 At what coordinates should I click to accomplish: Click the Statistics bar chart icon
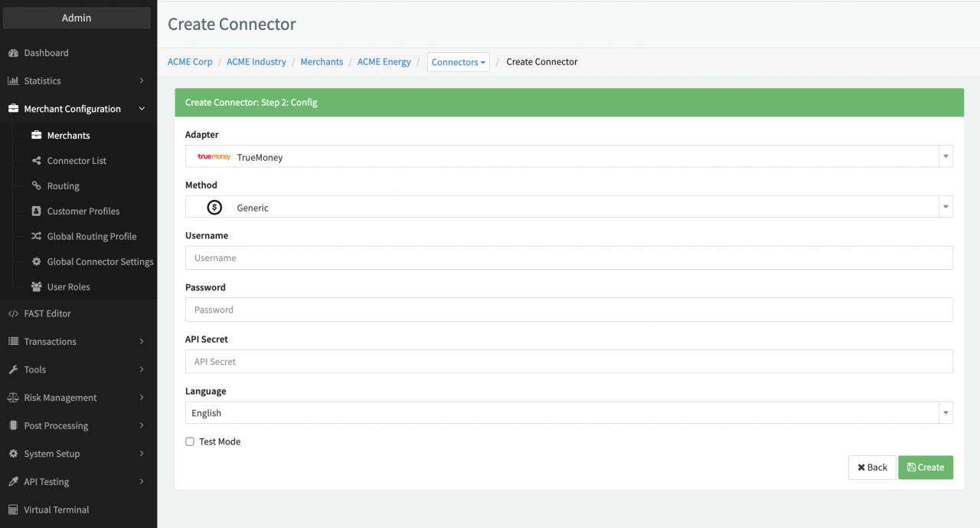click(13, 81)
